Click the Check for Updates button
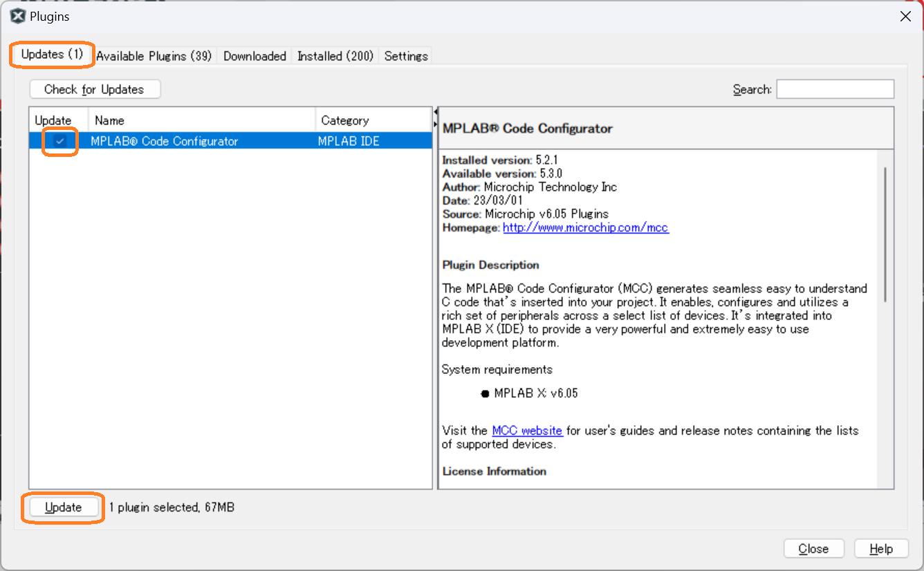The height and width of the screenshot is (571, 924). click(x=95, y=89)
